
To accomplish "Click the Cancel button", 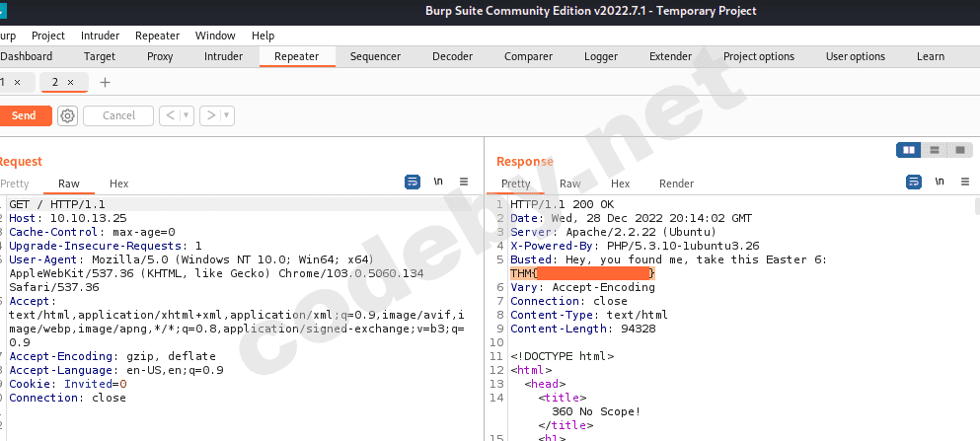I will (118, 115).
